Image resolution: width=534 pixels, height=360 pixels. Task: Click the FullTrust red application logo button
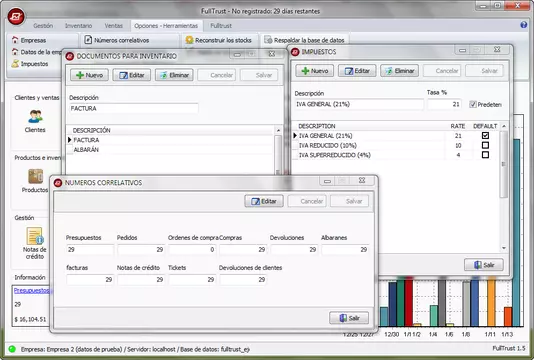[x=16, y=16]
